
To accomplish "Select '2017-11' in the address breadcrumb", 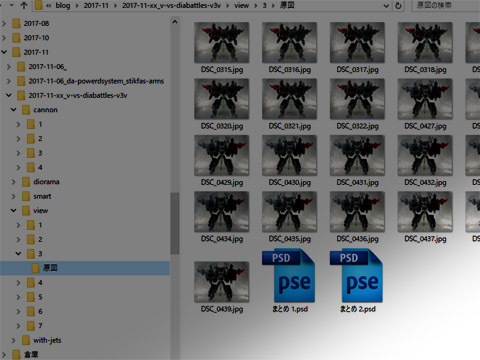I will pos(96,5).
